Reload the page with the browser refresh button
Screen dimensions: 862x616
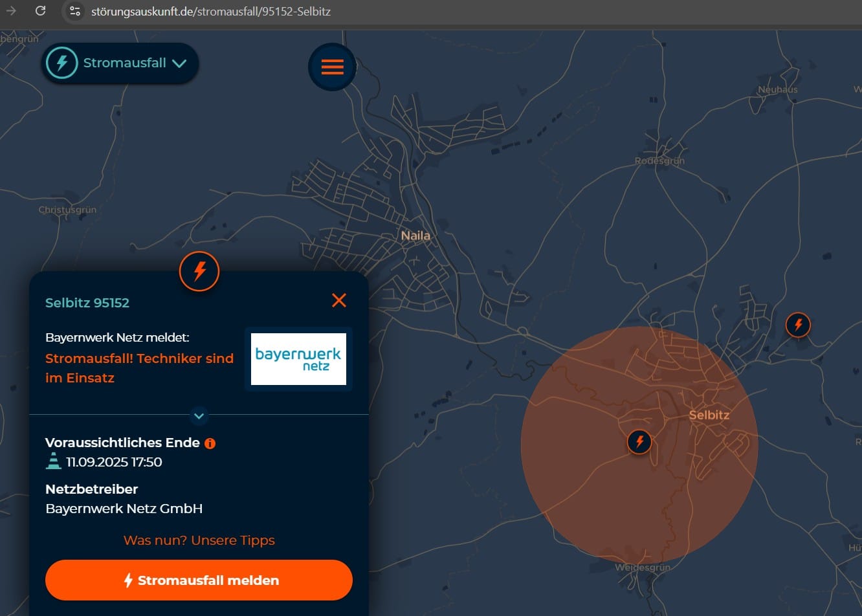click(x=40, y=11)
